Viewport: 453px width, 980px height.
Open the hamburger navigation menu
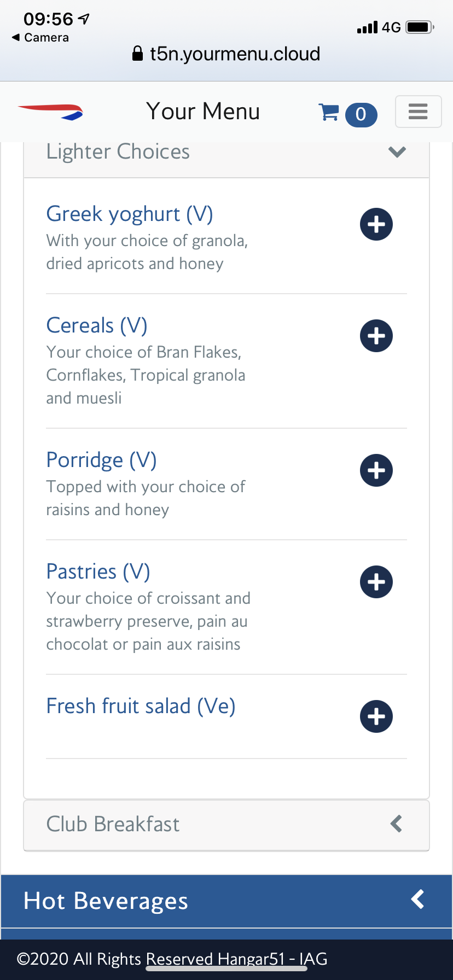tap(418, 112)
